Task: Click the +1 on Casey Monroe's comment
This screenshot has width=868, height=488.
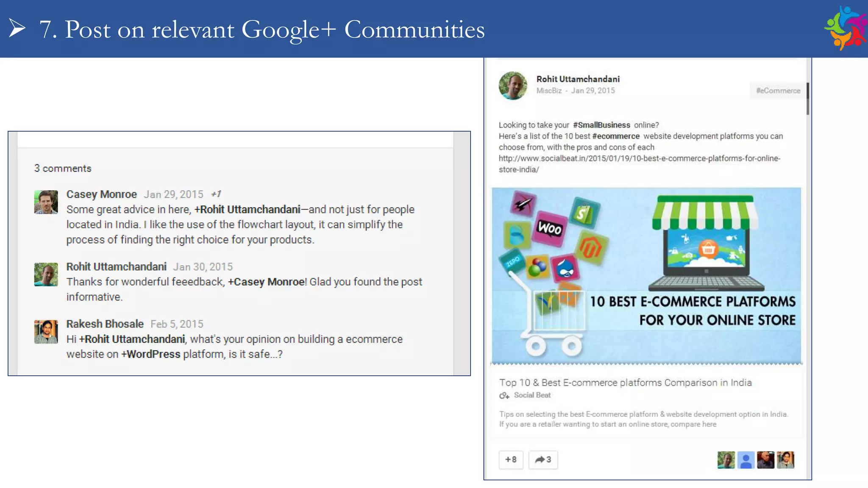Action: [216, 194]
